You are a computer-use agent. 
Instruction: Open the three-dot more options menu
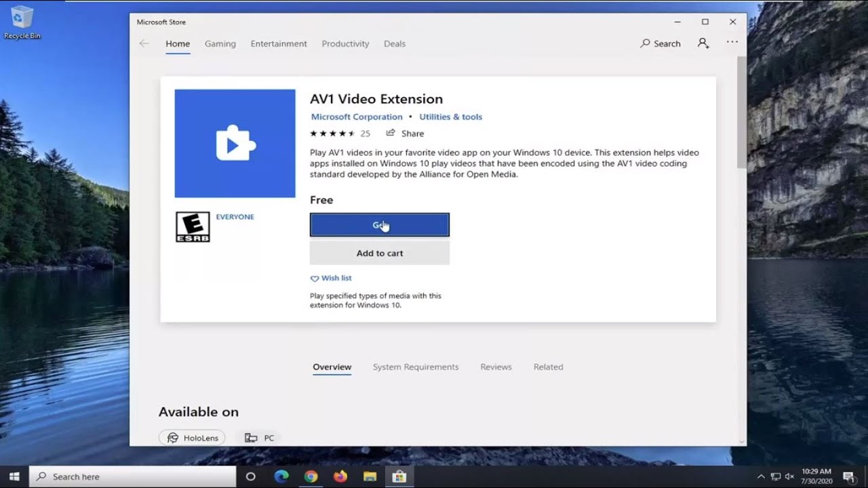(732, 42)
